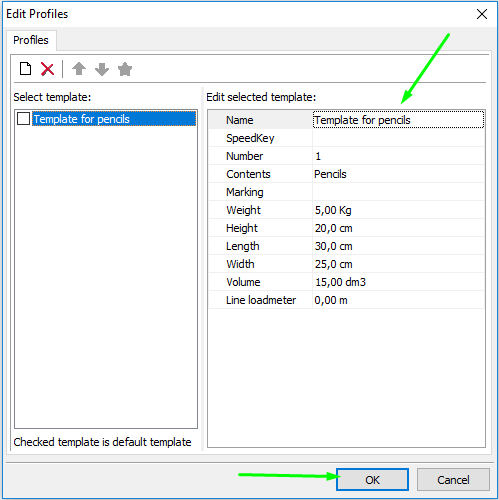Move template up with arrow icon
This screenshot has height=500, width=499.
point(79,69)
